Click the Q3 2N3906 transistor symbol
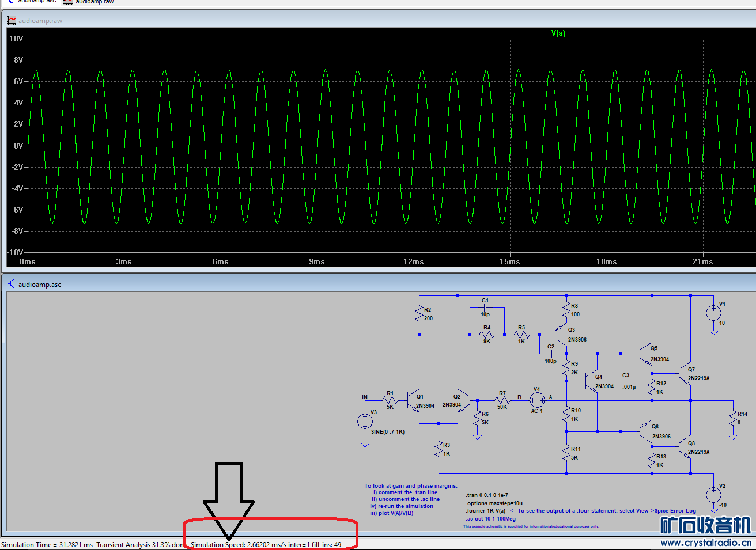This screenshot has width=756, height=550. [x=561, y=335]
